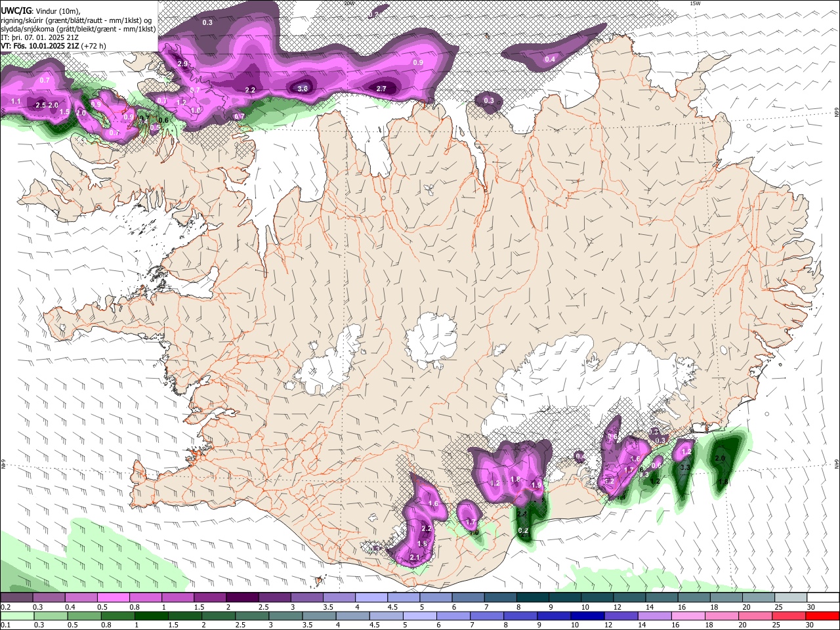
Task: Click the 'UWC/IG: Vindur (10m)' title text
Action: point(41,10)
